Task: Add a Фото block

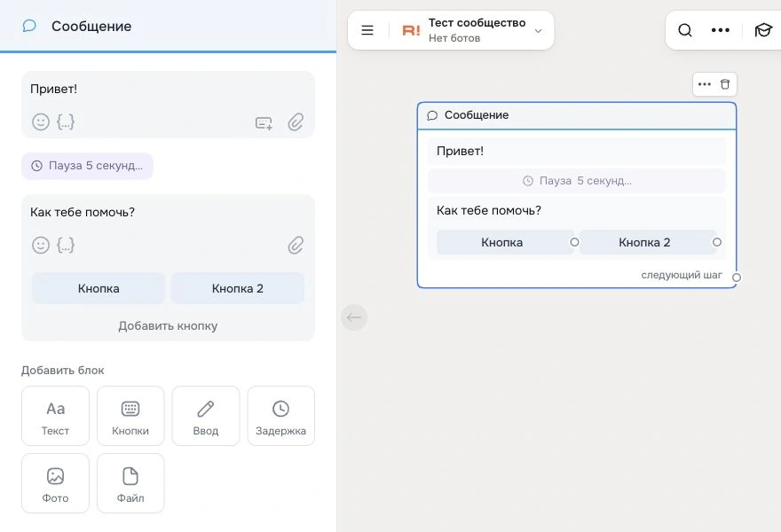Action: [55, 483]
